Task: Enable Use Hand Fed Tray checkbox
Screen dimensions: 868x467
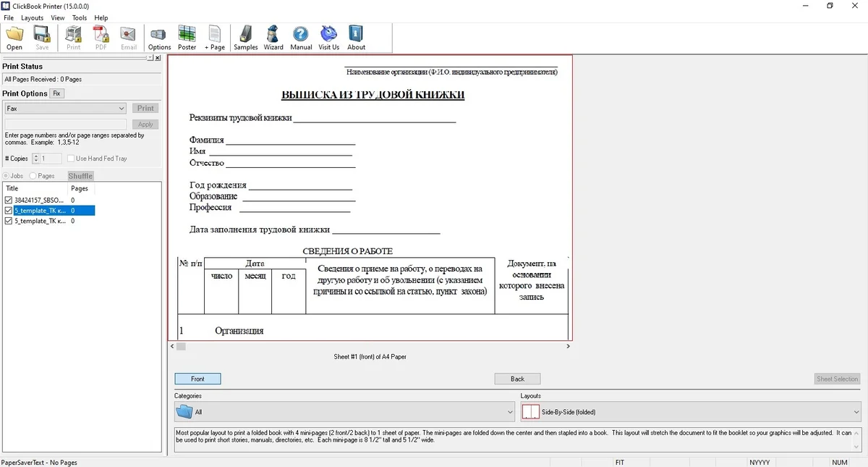Action: 71,159
